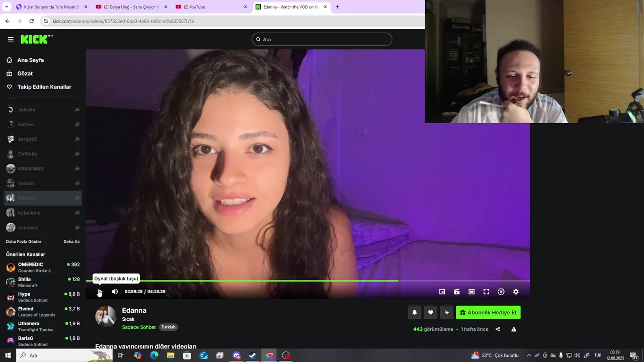
Task: Report video with the warning icon
Action: click(x=514, y=329)
